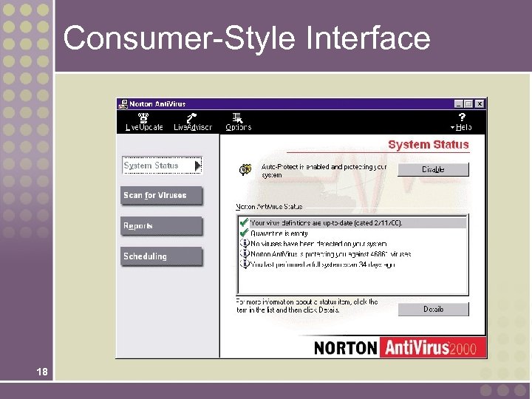Click the green checkmark beside Quarantine

tap(244, 233)
